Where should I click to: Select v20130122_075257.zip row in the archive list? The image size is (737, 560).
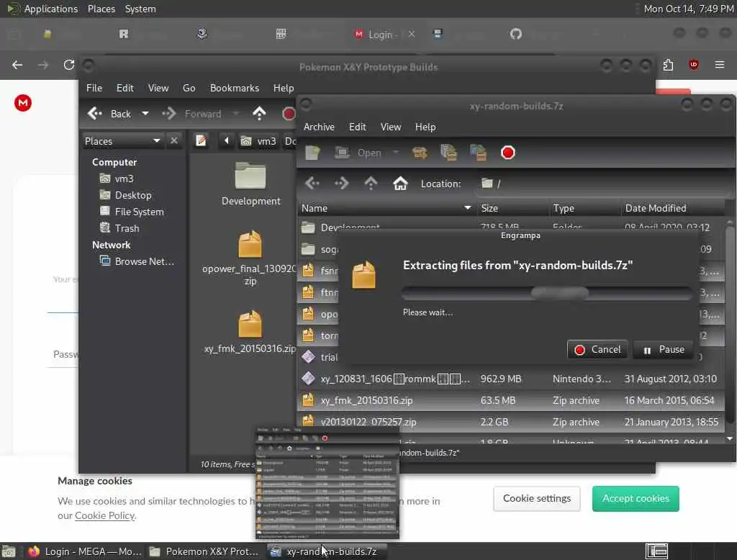(511, 422)
